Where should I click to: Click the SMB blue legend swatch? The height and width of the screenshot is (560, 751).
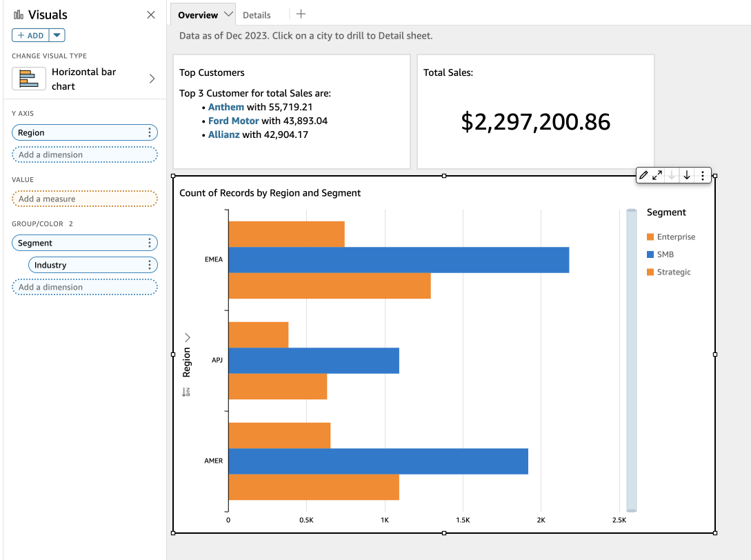click(650, 254)
